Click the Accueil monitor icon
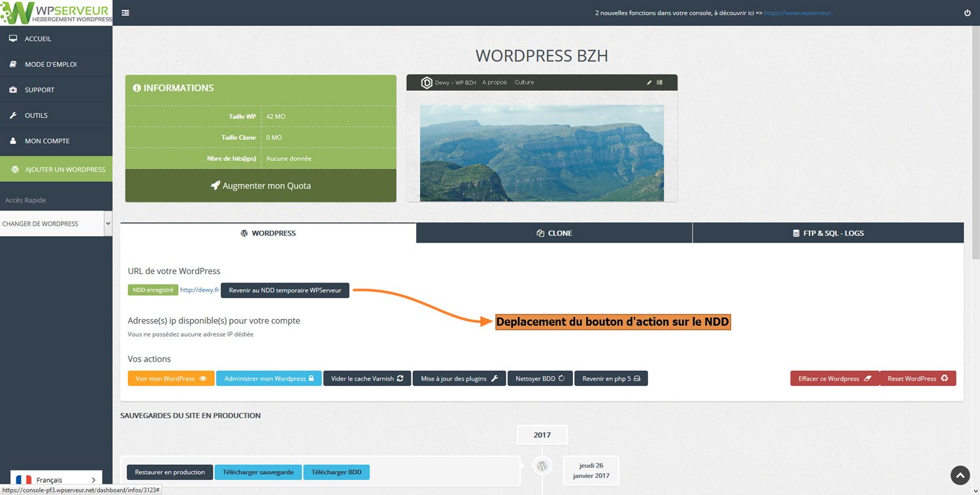The height and width of the screenshot is (495, 980). click(x=13, y=39)
